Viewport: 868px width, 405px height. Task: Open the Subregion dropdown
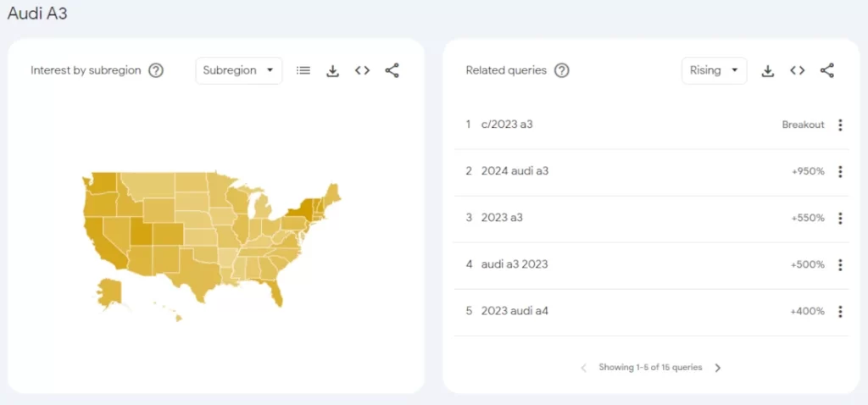238,70
